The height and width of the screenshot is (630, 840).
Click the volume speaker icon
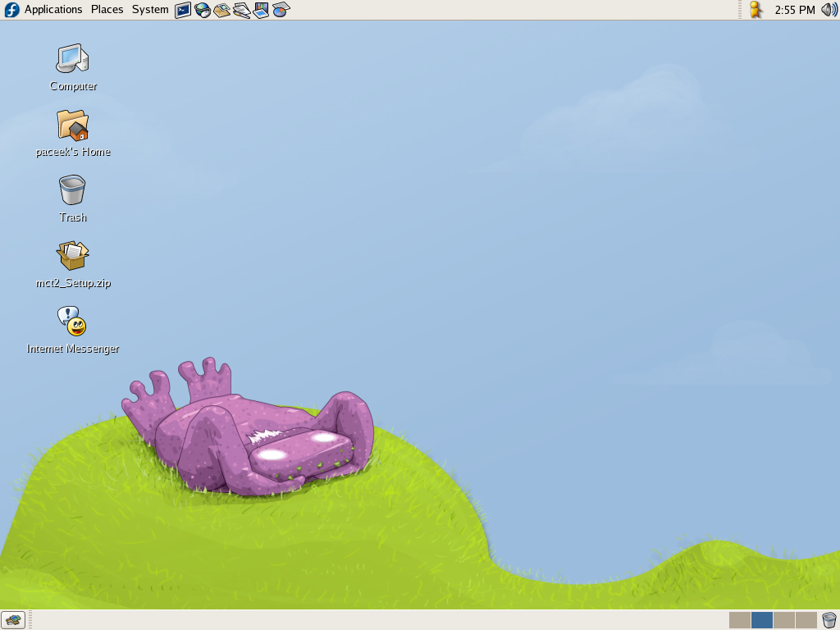[x=829, y=10]
